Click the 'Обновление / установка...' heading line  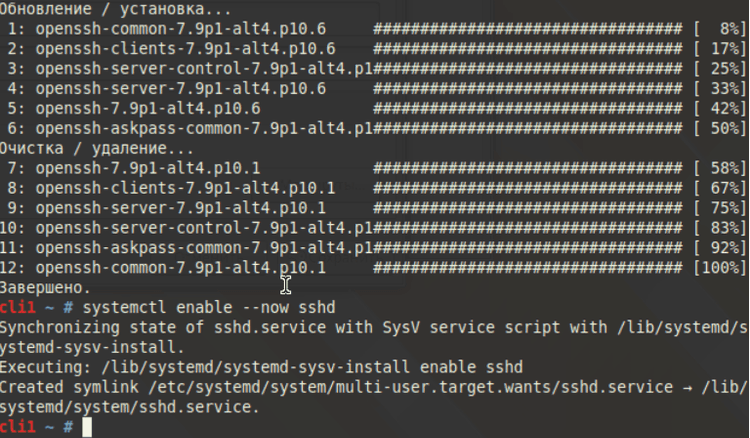pos(116,9)
